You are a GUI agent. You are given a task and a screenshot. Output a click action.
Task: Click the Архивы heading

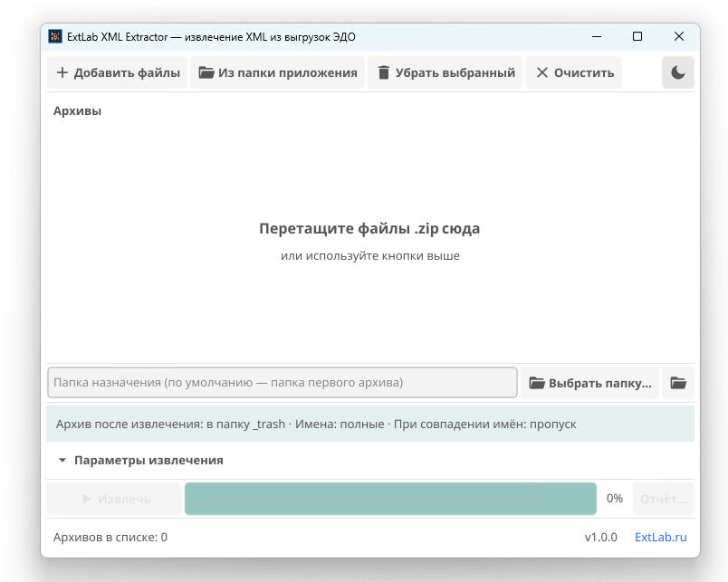(77, 111)
